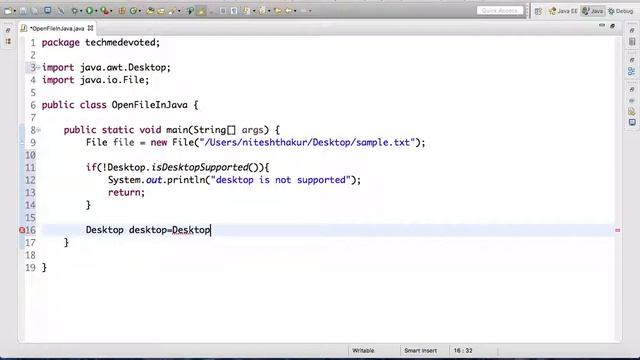Switch to the Java EE perspective
640x360 pixels.
[x=563, y=11]
